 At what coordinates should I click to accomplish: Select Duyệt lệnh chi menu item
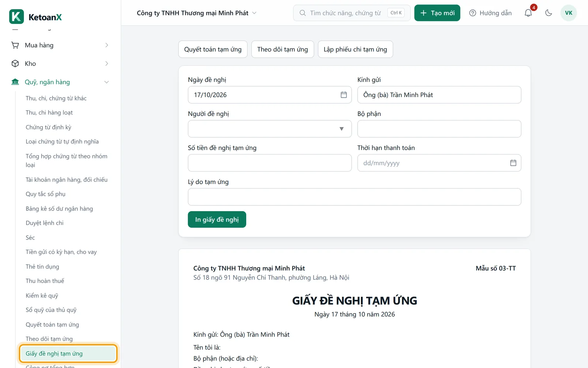tap(44, 223)
